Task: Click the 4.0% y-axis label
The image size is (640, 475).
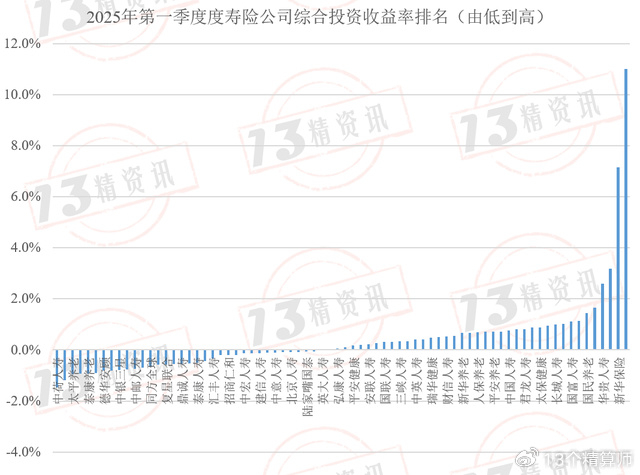Action: coord(25,248)
